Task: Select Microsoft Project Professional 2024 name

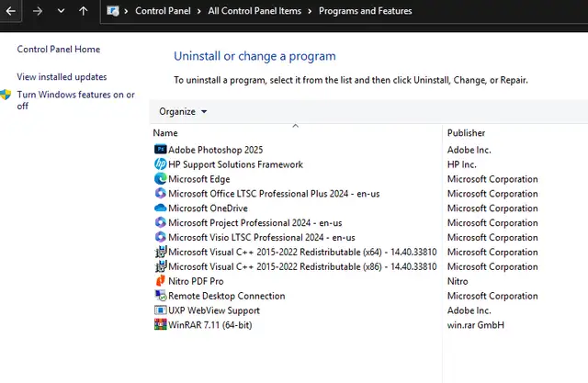Action: (x=255, y=223)
